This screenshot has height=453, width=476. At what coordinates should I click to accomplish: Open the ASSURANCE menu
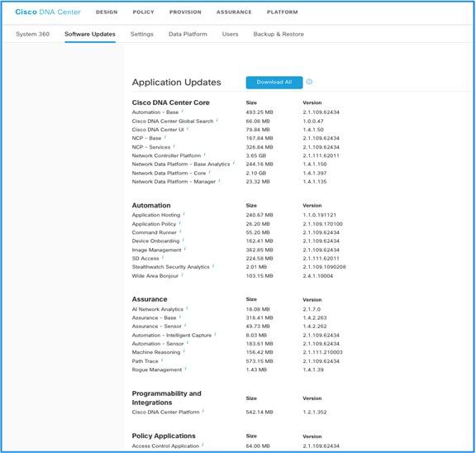(234, 12)
